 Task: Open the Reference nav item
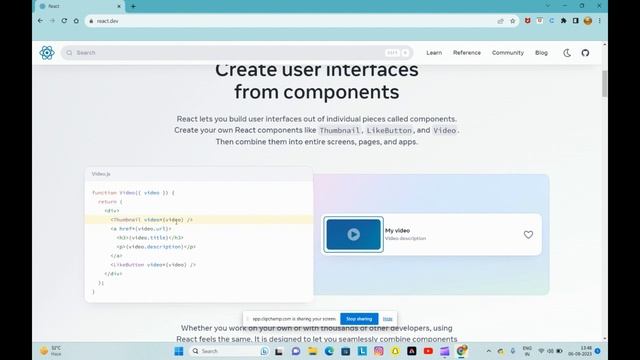pos(467,53)
